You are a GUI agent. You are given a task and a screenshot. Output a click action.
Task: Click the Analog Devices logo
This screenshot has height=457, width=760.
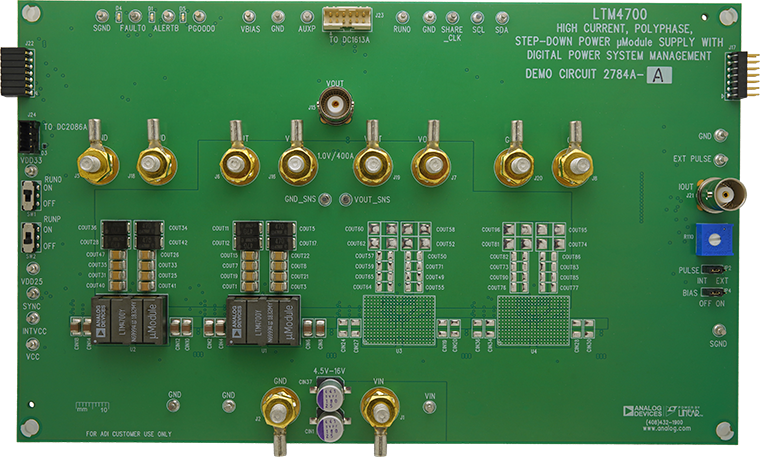642,411
